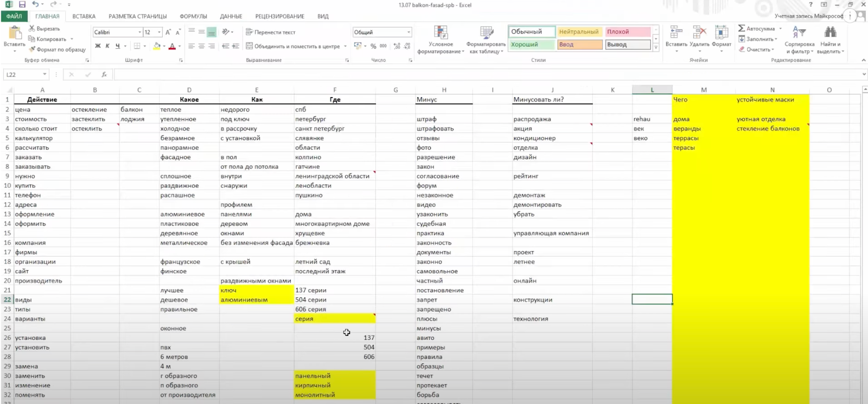Open Условное форматирование menu

point(441,40)
